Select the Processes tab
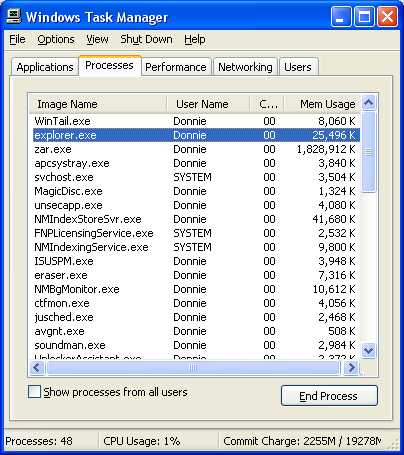The image size is (404, 455). pos(109,65)
